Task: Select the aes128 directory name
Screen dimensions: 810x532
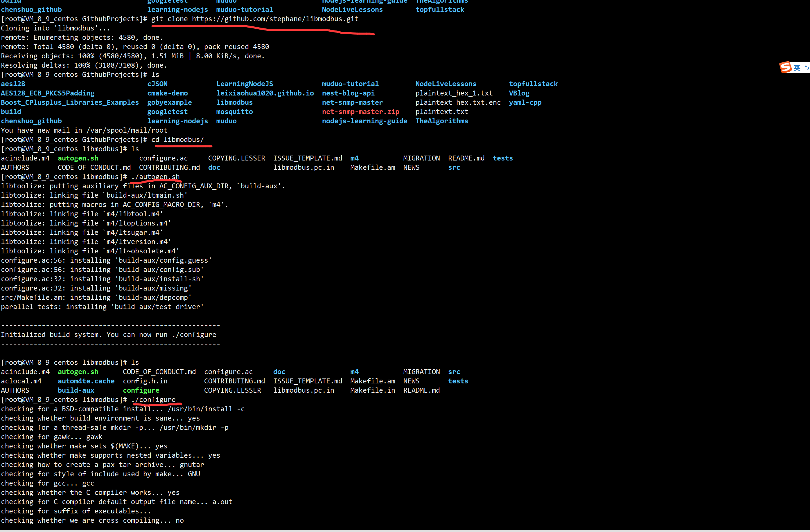Action: [13, 84]
